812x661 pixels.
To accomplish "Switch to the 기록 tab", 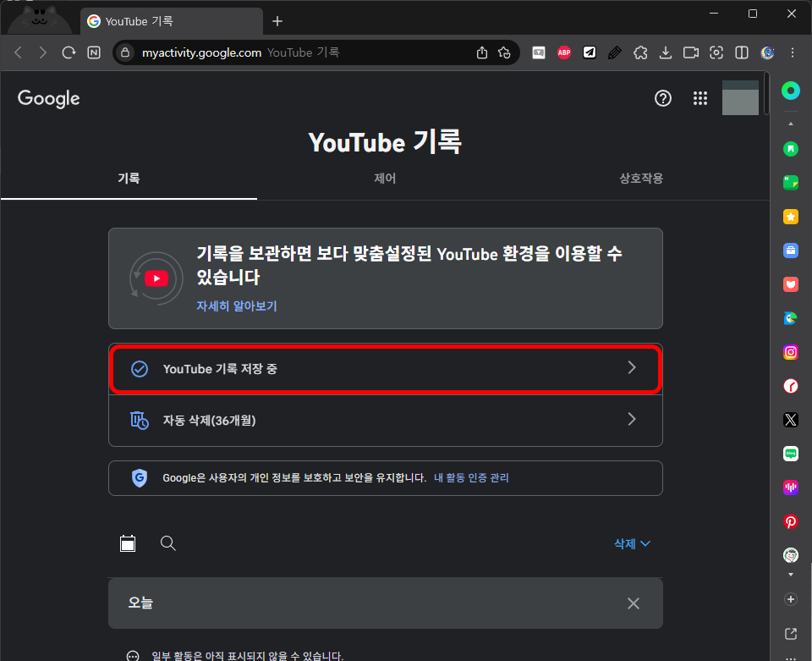I will point(129,179).
